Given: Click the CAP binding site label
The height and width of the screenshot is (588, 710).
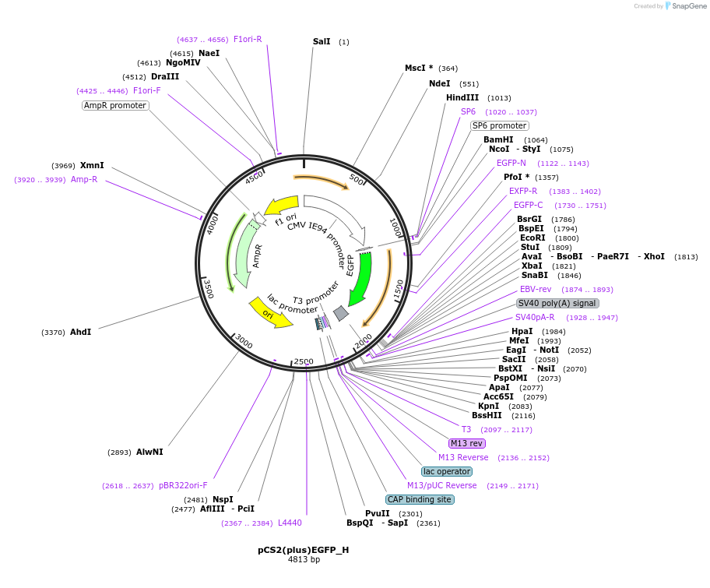Looking at the screenshot, I should 419,499.
